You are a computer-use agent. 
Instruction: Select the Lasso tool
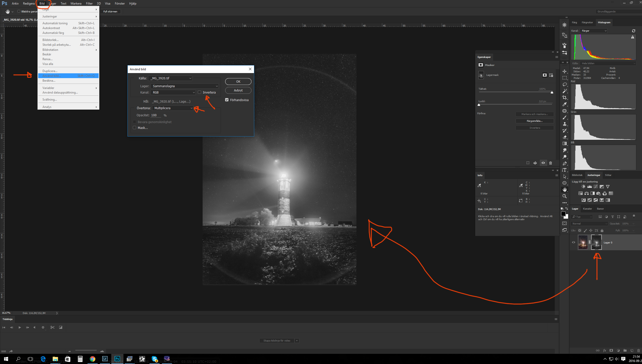pos(564,84)
